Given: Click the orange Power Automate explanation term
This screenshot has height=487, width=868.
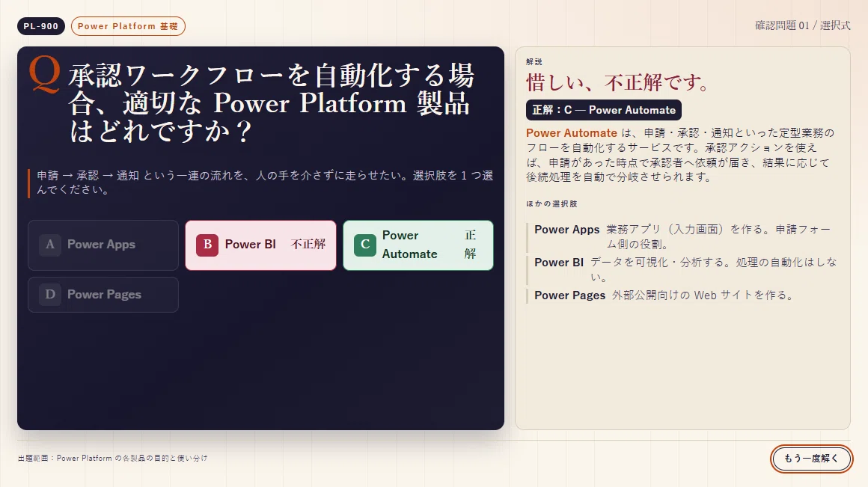Looking at the screenshot, I should (571, 133).
